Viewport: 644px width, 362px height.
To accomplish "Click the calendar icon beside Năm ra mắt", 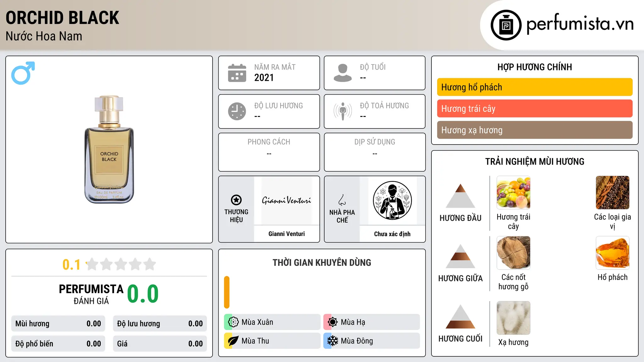I will pyautogui.click(x=237, y=73).
